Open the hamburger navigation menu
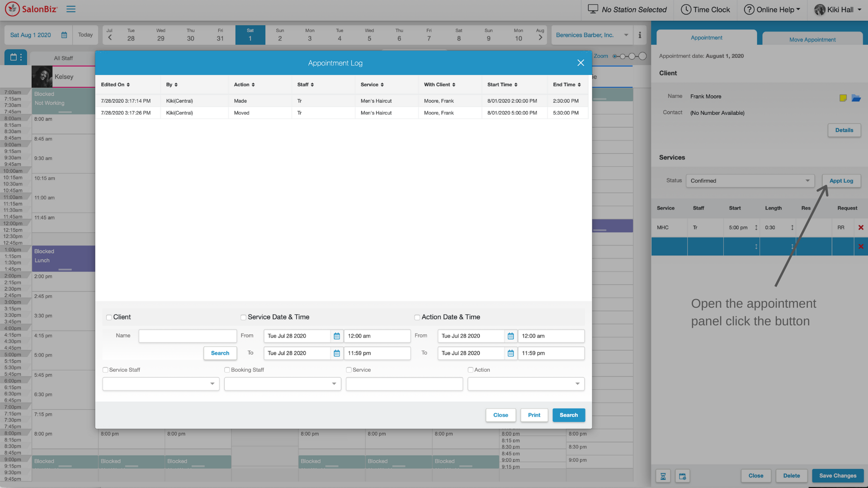868x488 pixels. pyautogui.click(x=71, y=9)
